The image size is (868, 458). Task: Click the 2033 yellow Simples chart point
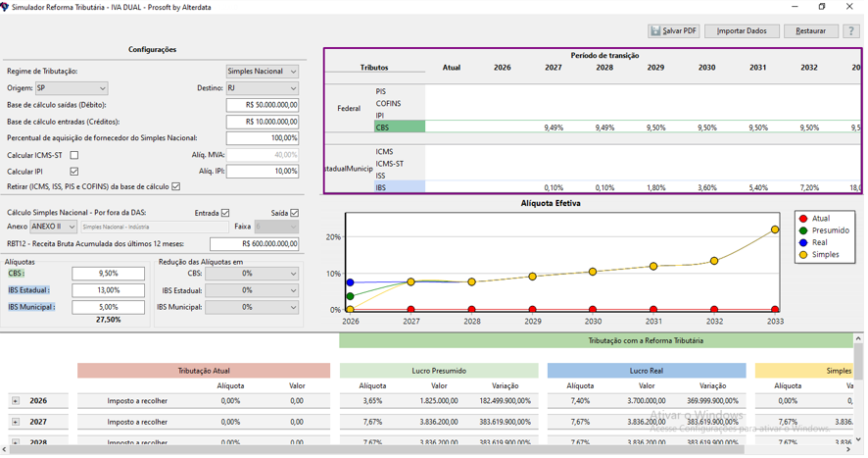click(x=775, y=229)
